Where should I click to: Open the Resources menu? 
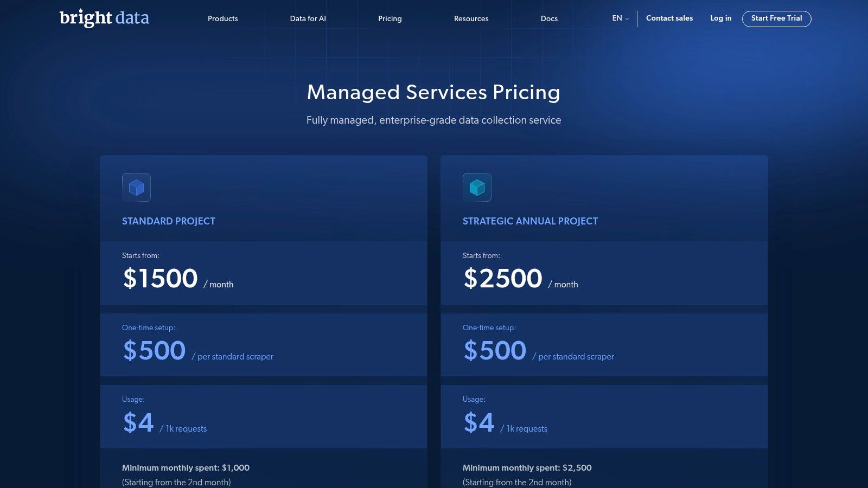point(471,18)
